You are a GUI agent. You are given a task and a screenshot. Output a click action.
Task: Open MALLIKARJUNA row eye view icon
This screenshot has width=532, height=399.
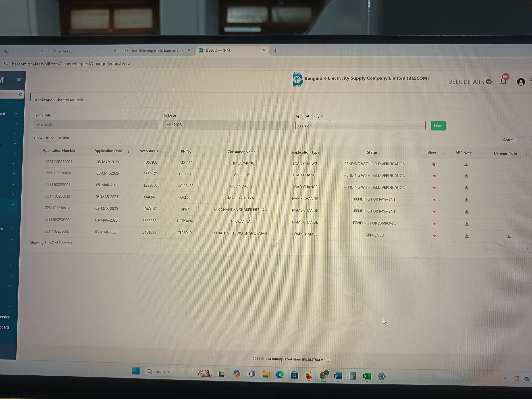tap(434, 200)
